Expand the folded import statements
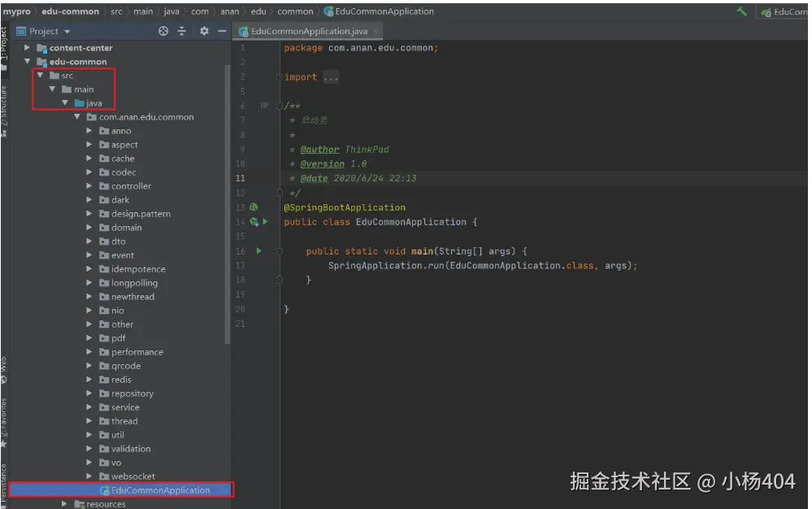The height and width of the screenshot is (509, 812). click(x=280, y=77)
